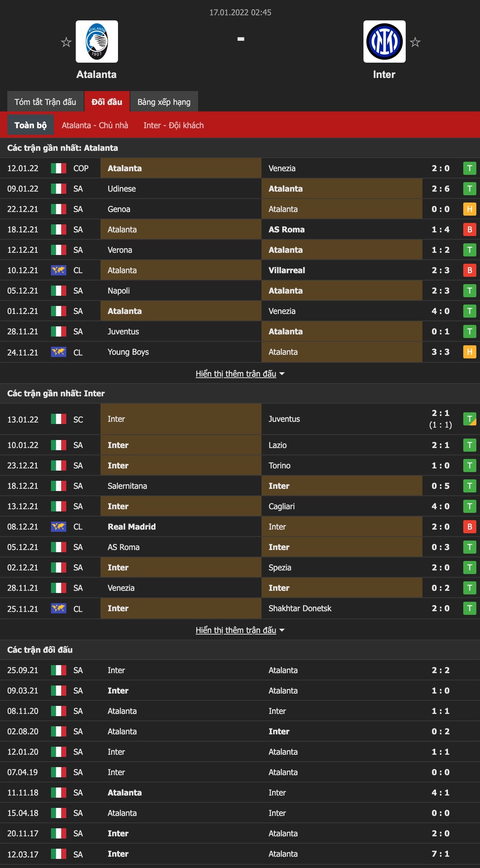The width and height of the screenshot is (480, 868).
Task: Open head-to-head match dated 15.04.18
Action: [240, 813]
